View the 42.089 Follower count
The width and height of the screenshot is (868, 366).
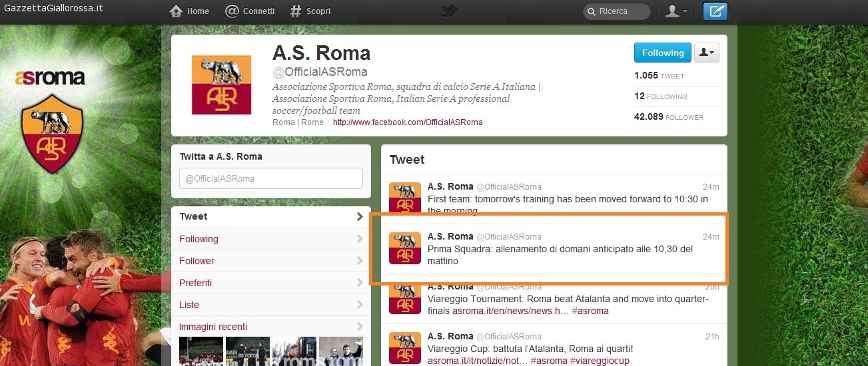(x=669, y=117)
